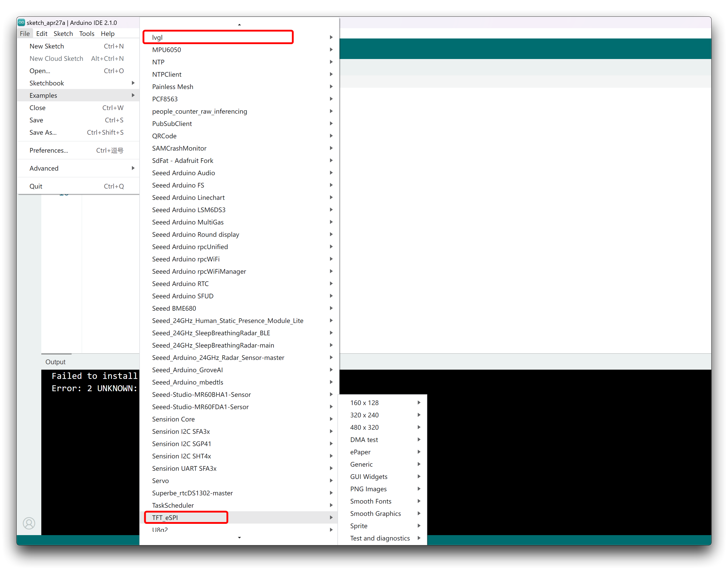
Task: Open the Edit menu
Action: click(42, 34)
